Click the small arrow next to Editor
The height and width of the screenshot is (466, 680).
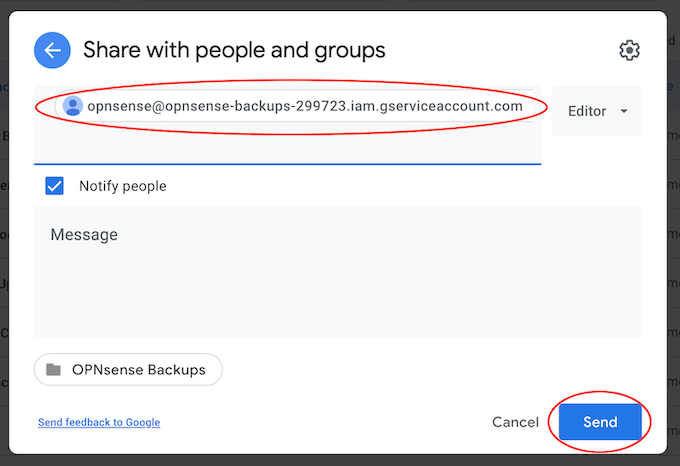click(x=624, y=111)
